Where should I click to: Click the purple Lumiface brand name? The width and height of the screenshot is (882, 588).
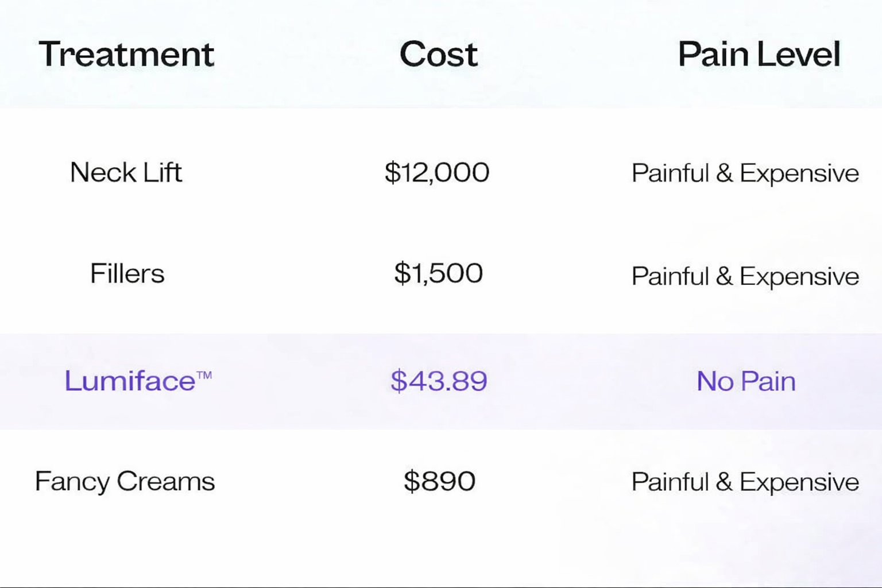tap(130, 381)
